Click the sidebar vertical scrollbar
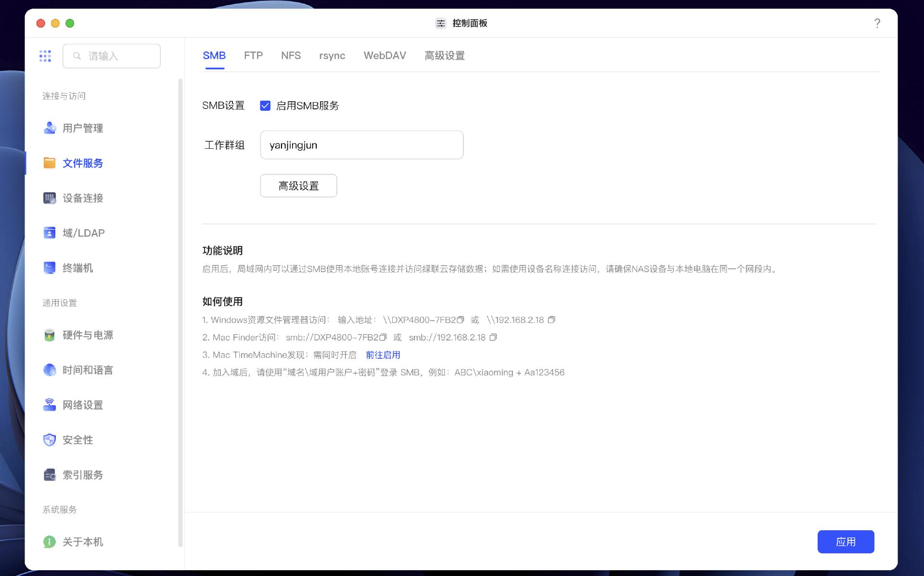 [180, 313]
